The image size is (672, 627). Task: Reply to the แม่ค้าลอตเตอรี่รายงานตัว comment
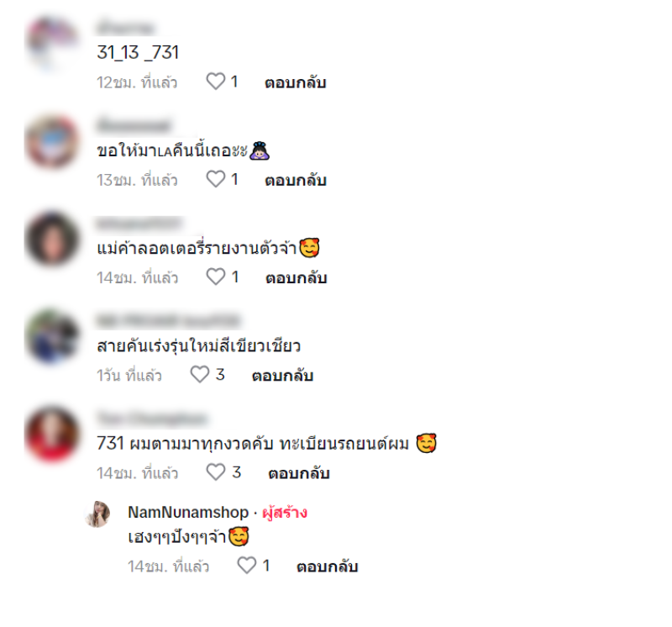[x=297, y=278]
